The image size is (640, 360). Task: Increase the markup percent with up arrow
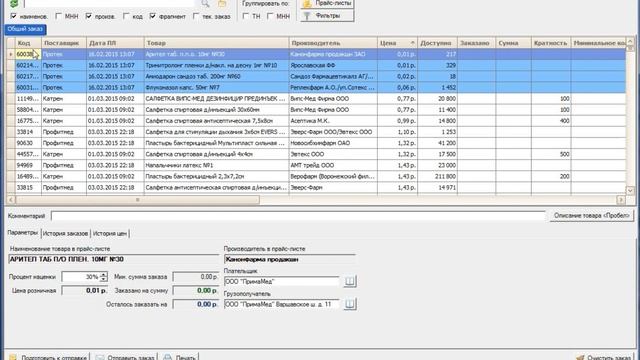click(104, 274)
